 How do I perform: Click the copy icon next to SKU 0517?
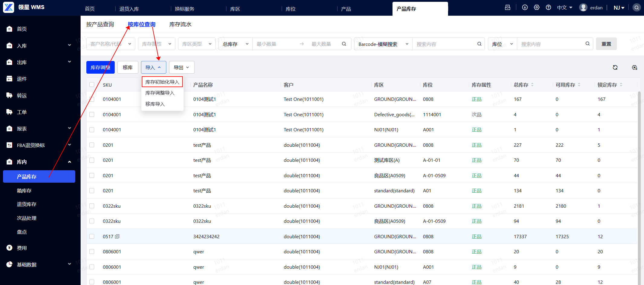pyautogui.click(x=117, y=236)
